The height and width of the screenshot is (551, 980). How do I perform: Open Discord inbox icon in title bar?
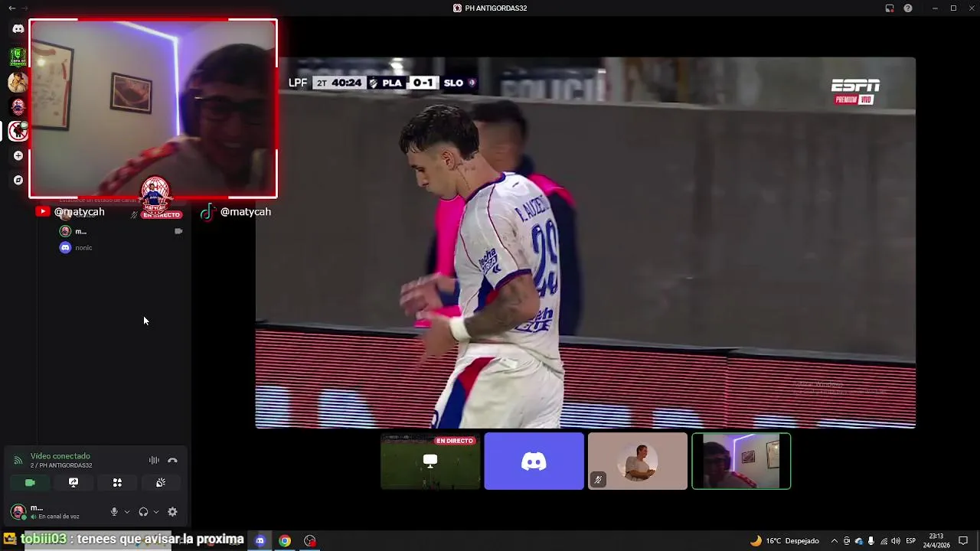890,8
